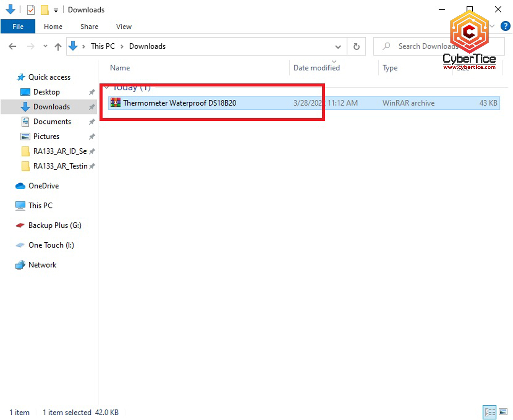Image resolution: width=513 pixels, height=420 pixels.
Task: Refresh the Downloads folder view
Action: pos(356,46)
